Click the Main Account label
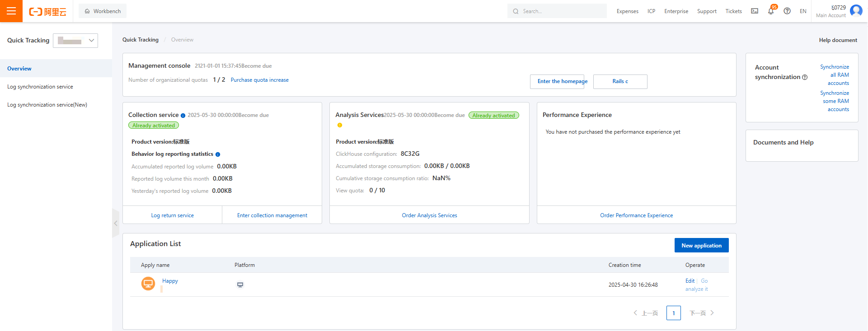This screenshot has height=331, width=868. tap(831, 15)
